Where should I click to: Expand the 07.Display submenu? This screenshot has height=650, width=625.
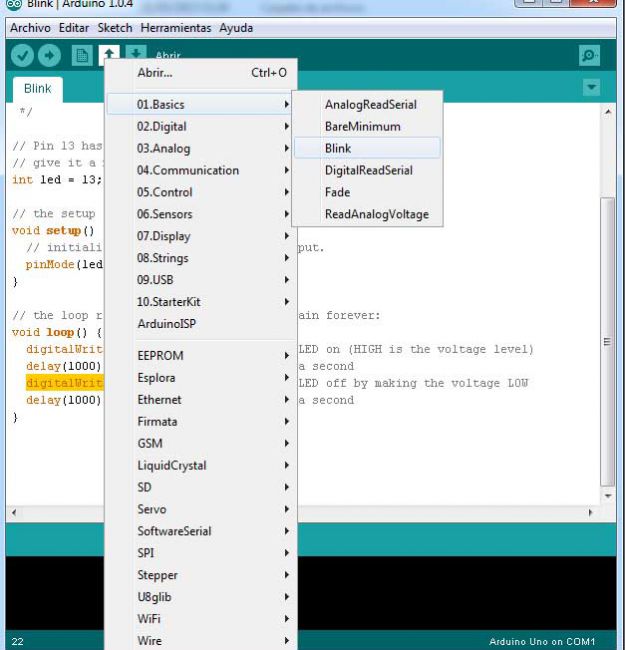pyautogui.click(x=200, y=236)
